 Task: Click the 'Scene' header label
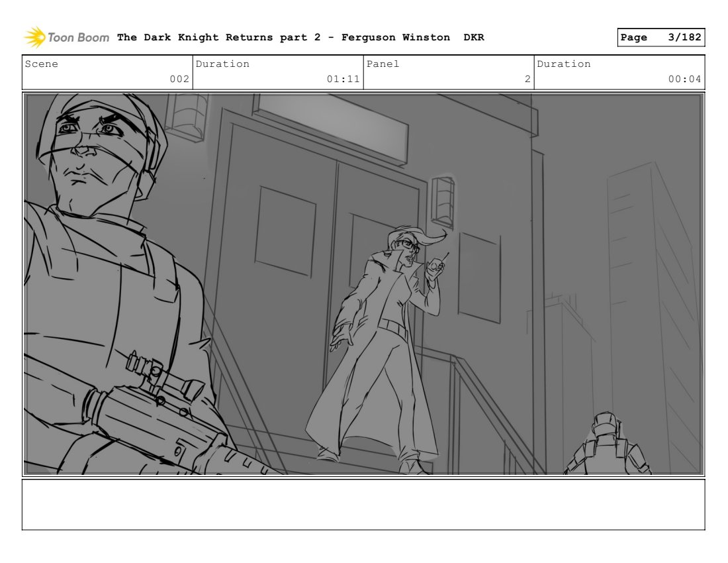click(41, 64)
